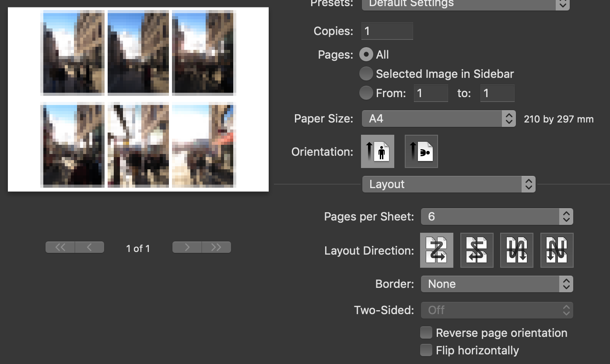
Task: Select top-to-bottom column layout direction
Action: tap(516, 250)
